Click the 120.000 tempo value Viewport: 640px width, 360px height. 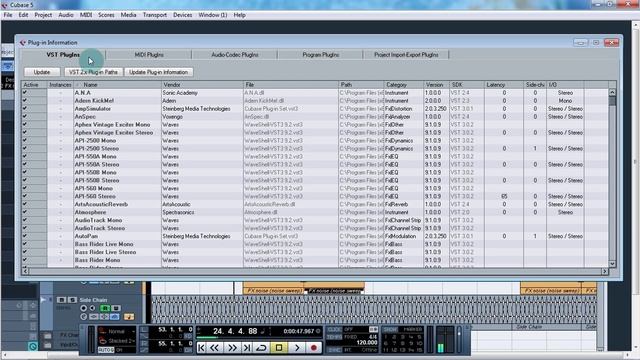[367, 342]
